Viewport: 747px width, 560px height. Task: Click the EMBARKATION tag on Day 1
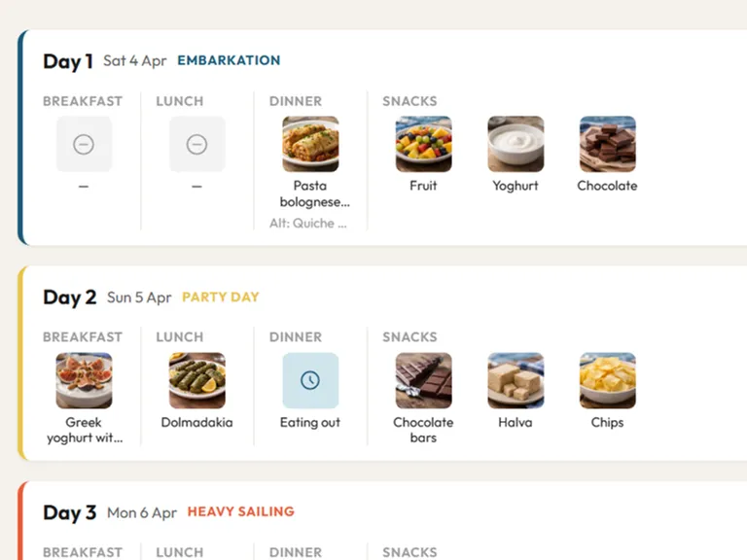[x=229, y=60]
